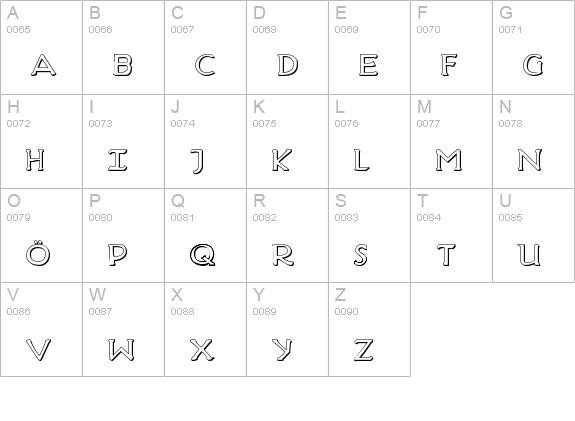Select the letter Q glyph preview
This screenshot has height=421, width=575.
click(x=202, y=255)
